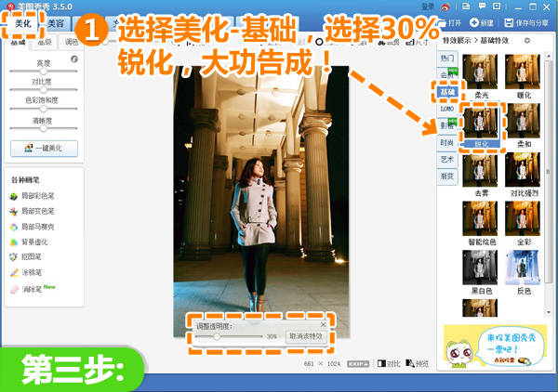Expand the EXIF info button

pyautogui.click(x=358, y=364)
